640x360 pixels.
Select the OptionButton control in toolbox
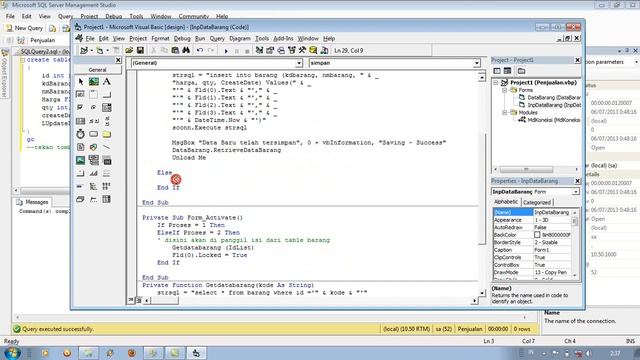(x=93, y=108)
